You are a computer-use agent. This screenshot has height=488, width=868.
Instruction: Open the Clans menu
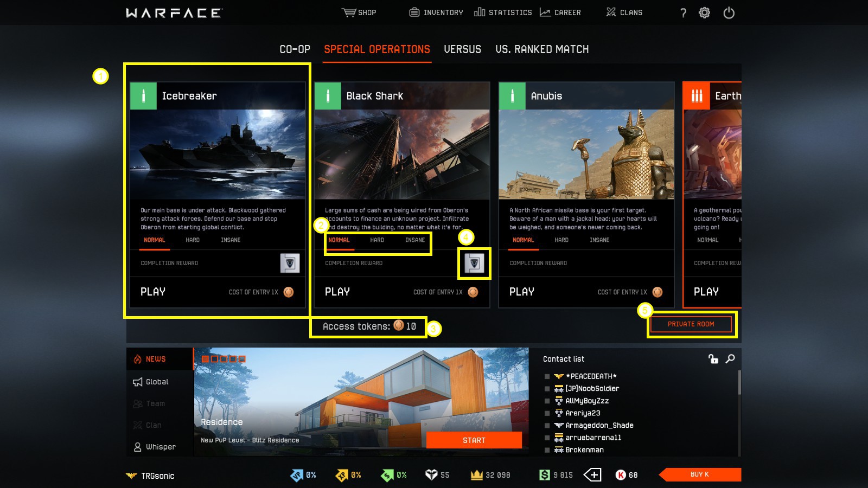[x=624, y=12]
